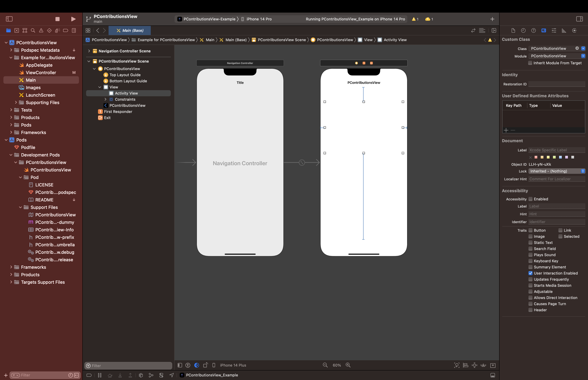This screenshot has width=588, height=380.
Task: Open the Report navigator
Action: point(74,31)
